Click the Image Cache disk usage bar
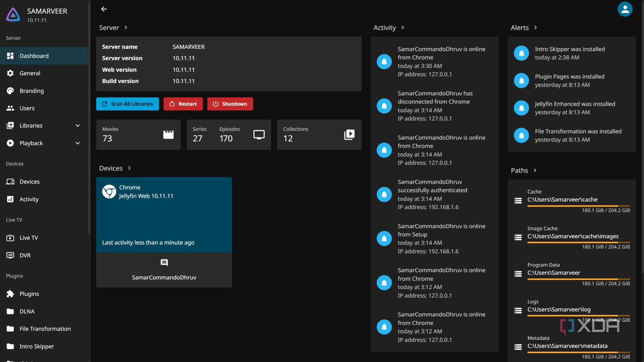The width and height of the screenshot is (644, 362). pos(579,243)
